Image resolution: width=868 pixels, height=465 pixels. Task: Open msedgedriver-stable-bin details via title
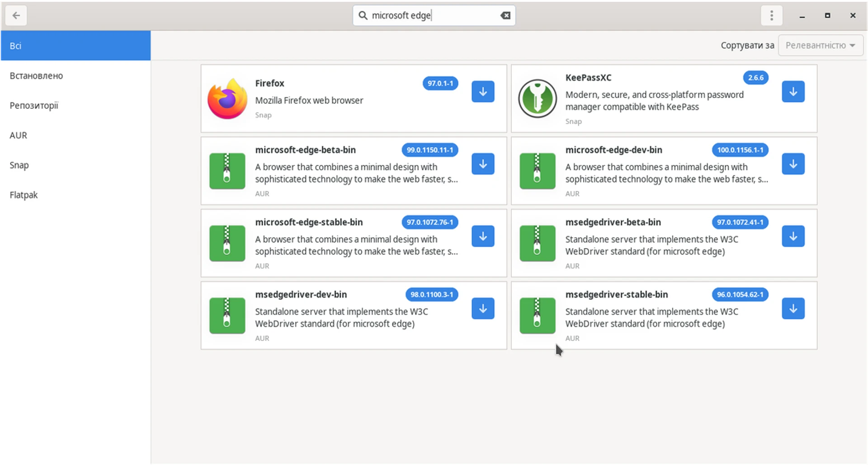coord(617,295)
